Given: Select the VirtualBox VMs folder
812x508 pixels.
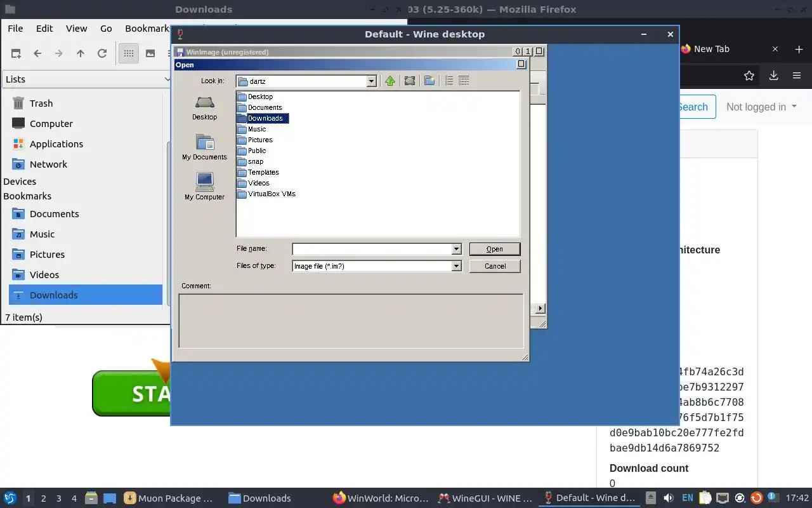Looking at the screenshot, I should pos(266,194).
